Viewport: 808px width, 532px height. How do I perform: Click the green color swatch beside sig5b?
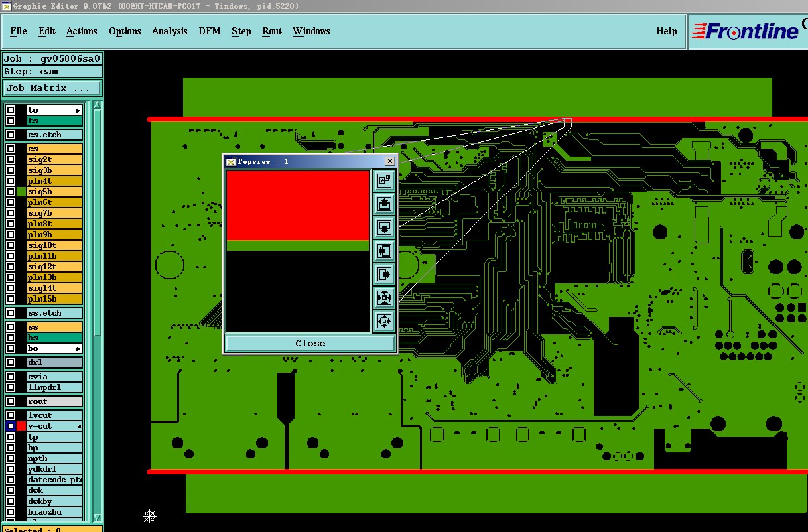coord(21,192)
